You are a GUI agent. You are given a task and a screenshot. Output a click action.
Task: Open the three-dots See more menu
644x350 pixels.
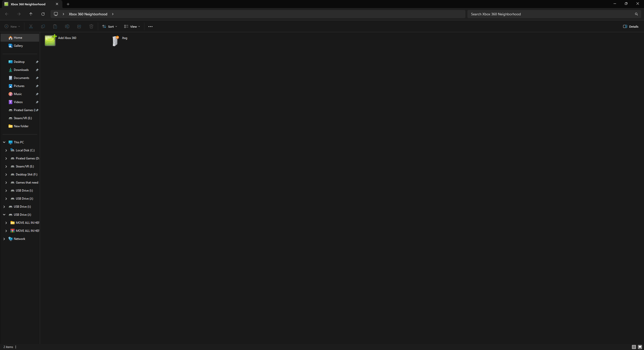tap(150, 26)
